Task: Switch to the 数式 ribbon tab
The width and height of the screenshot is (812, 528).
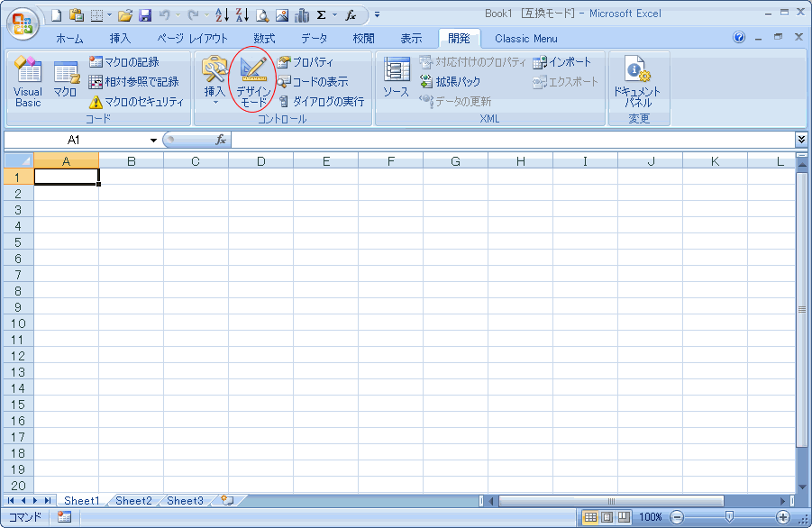Action: point(264,39)
